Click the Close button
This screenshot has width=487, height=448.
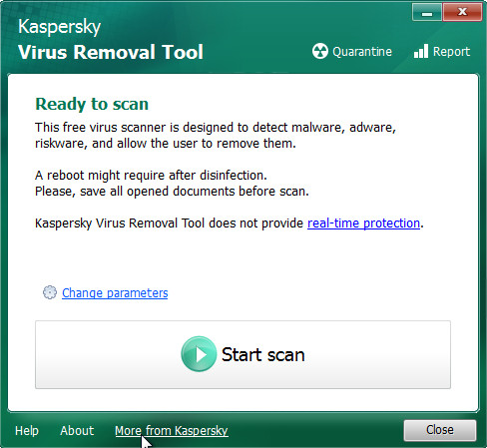440,430
